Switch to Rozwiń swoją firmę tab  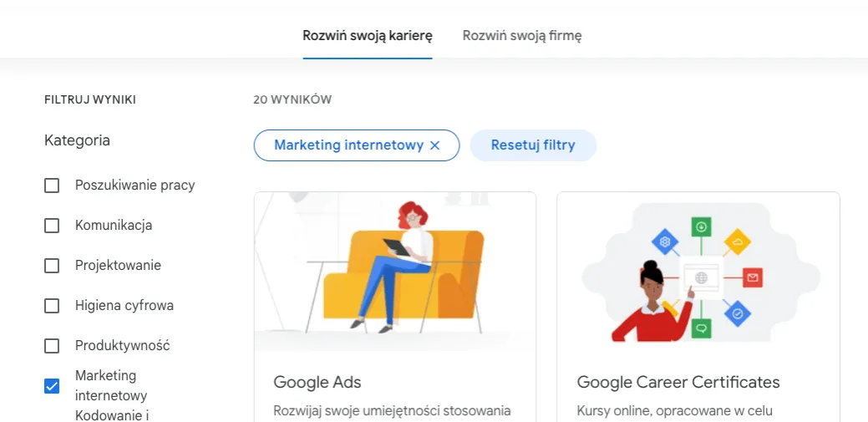coord(522,36)
